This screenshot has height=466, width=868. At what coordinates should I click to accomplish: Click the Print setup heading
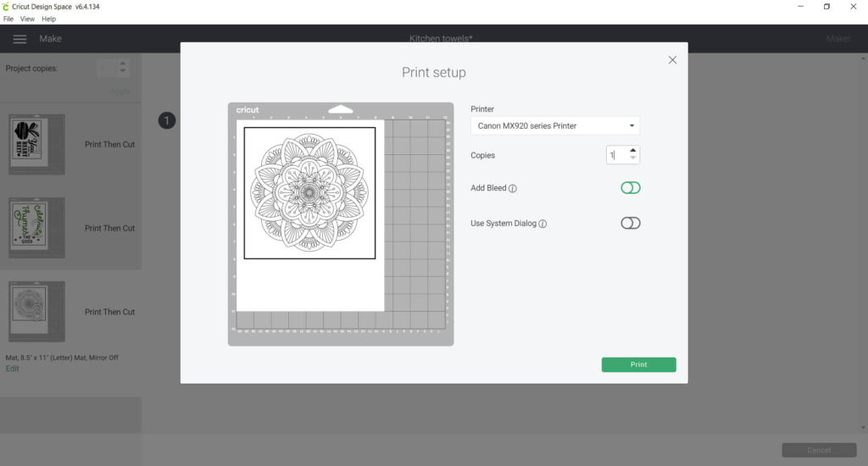pos(434,73)
